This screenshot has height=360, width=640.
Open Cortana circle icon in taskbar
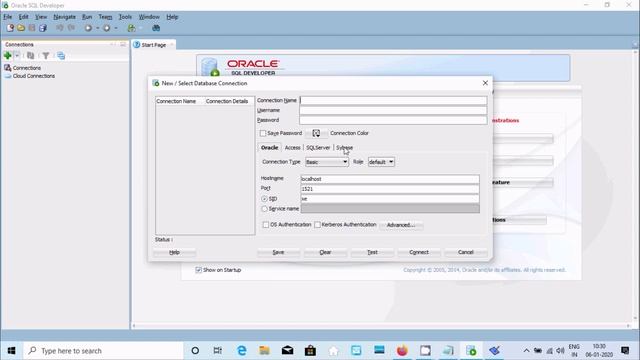[x=195, y=351]
